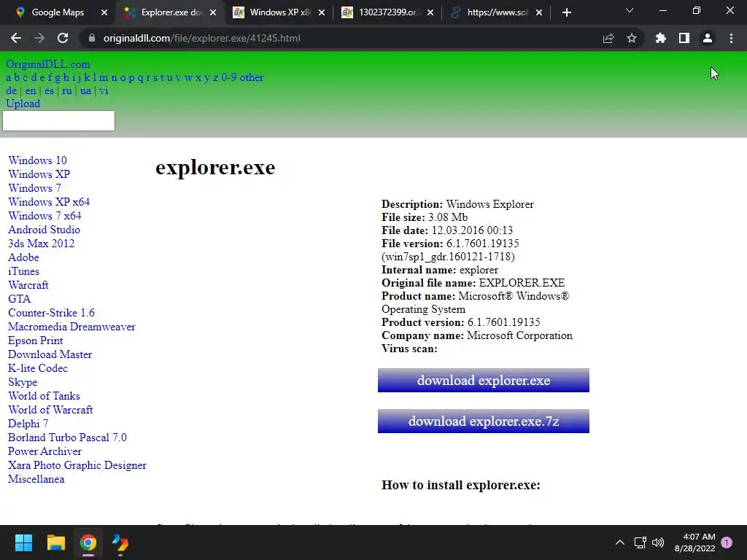Open the Android Studio link
Image resolution: width=747 pixels, height=560 pixels.
point(44,230)
